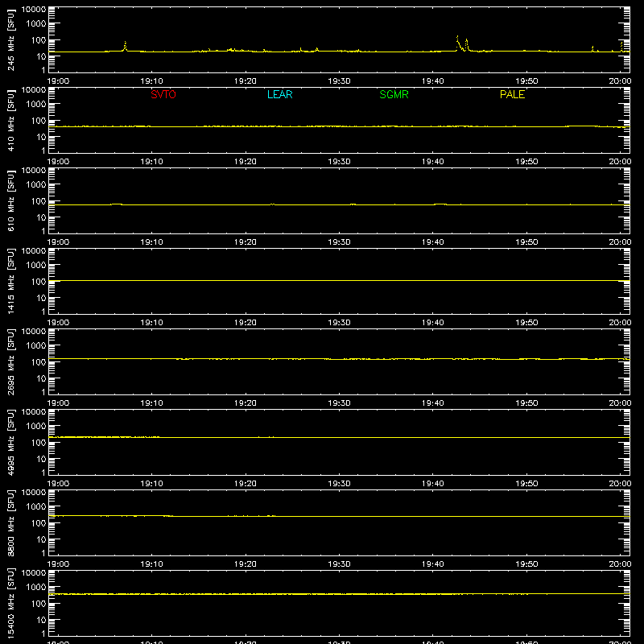Click the red SVTO station label

(163, 94)
